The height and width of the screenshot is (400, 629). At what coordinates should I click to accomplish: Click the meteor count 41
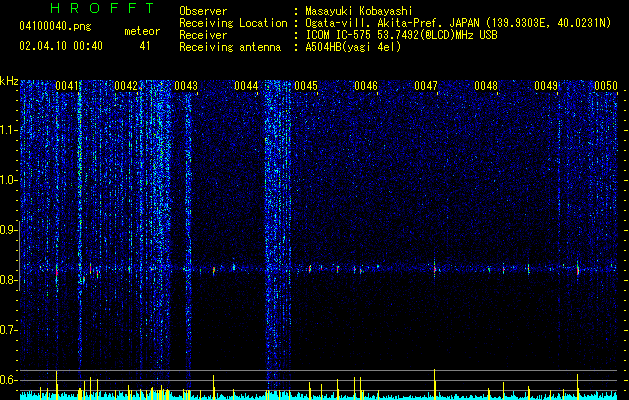point(144,46)
